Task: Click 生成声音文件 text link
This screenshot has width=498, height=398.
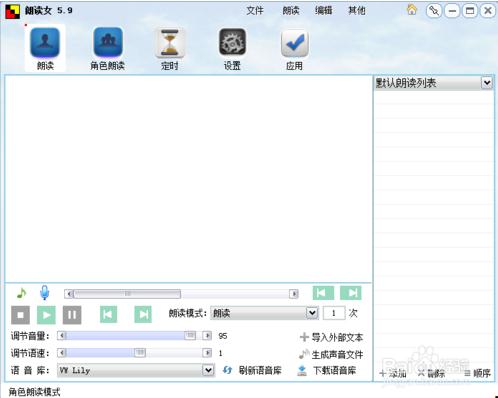Action: coord(337,354)
